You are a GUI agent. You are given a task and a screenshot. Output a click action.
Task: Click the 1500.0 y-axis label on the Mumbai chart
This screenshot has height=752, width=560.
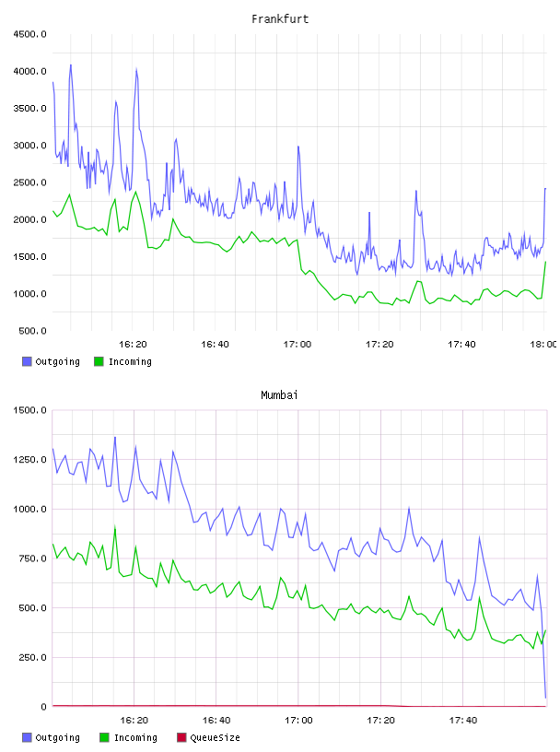[29, 410]
